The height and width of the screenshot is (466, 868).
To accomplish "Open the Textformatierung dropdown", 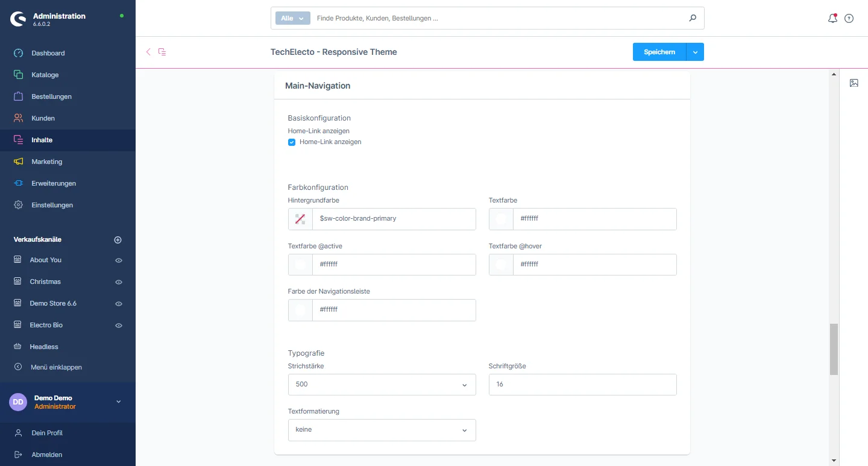I will click(x=382, y=430).
